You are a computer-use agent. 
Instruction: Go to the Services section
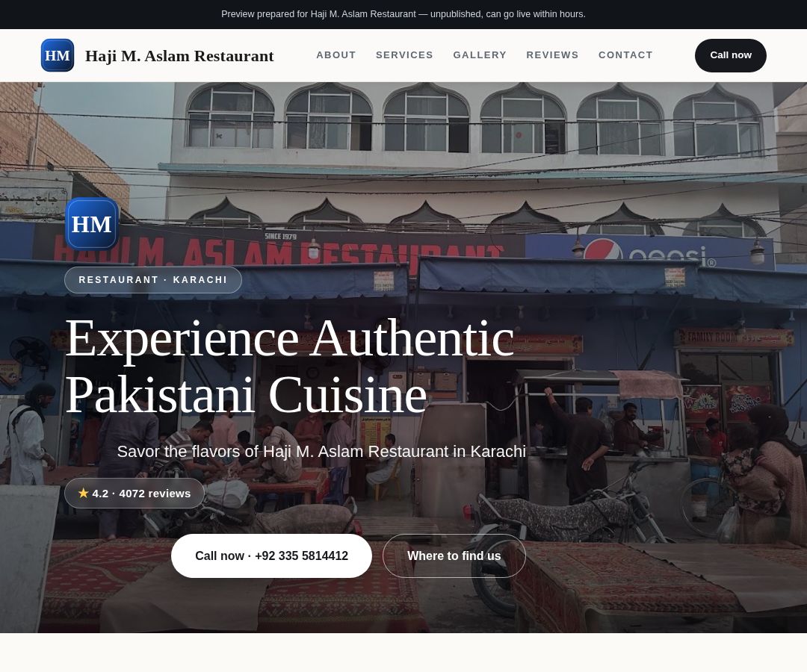pos(404,55)
